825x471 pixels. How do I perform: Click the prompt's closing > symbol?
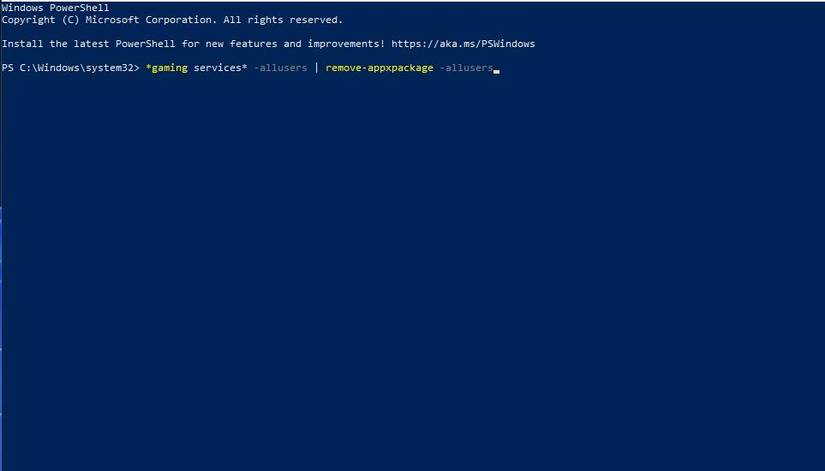tap(136, 69)
